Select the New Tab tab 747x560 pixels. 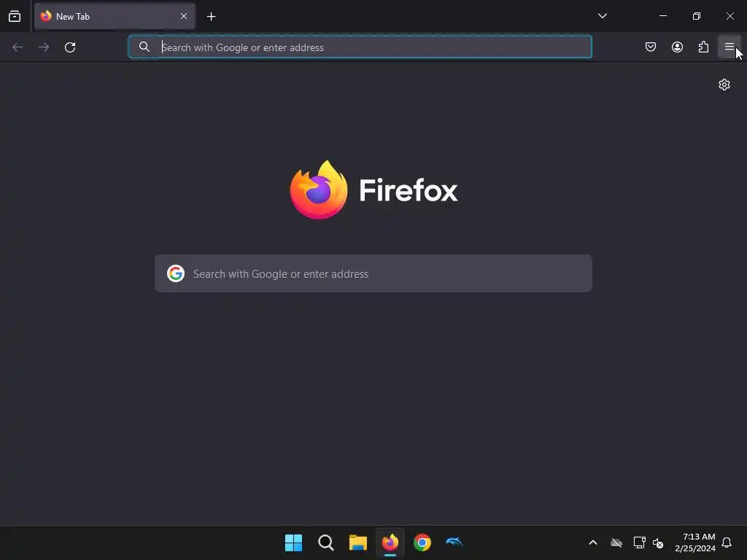[x=115, y=16]
